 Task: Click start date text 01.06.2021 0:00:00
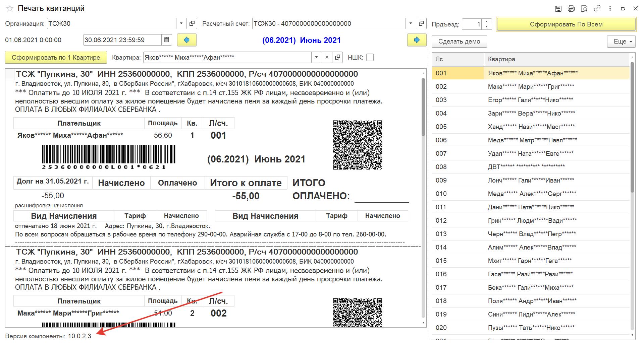(x=33, y=40)
